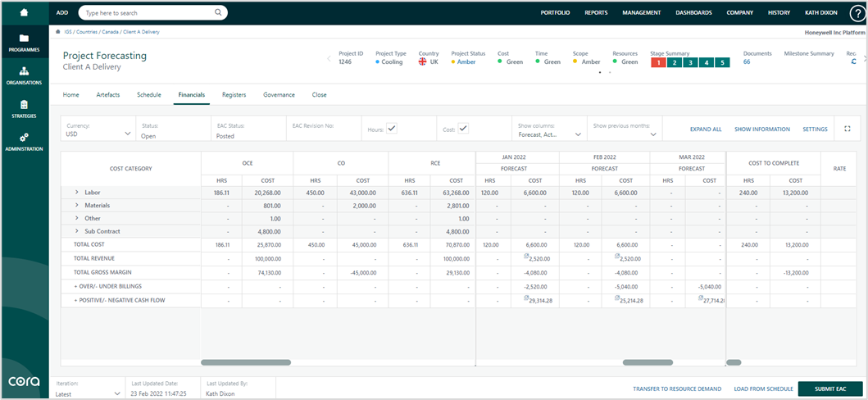The image size is (868, 400).
Task: Switch to the Schedule tab
Action: 149,94
